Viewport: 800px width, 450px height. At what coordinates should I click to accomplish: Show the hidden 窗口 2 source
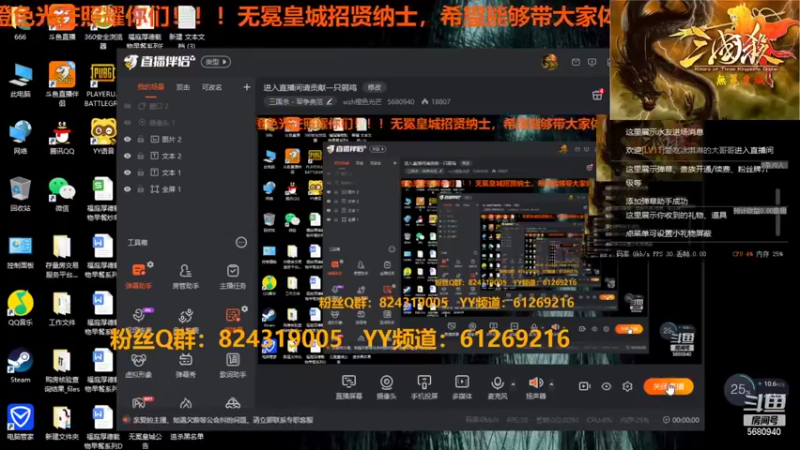point(128,106)
